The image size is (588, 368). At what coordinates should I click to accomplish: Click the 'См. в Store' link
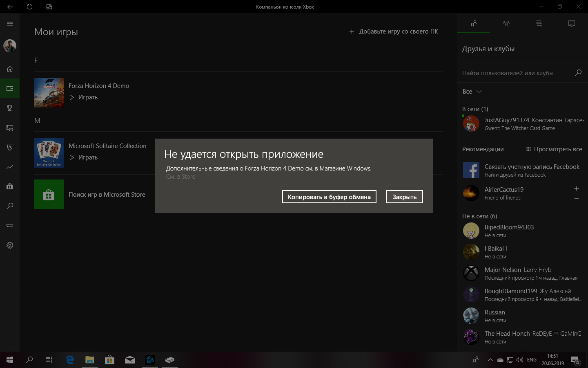coord(180,177)
